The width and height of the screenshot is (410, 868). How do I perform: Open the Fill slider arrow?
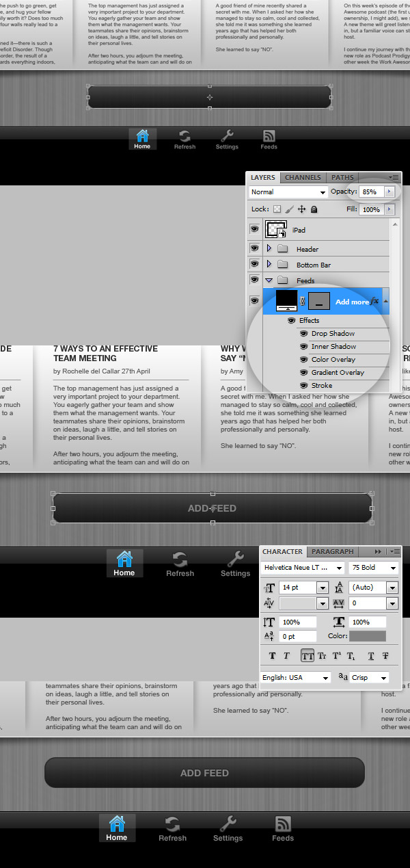pos(390,209)
